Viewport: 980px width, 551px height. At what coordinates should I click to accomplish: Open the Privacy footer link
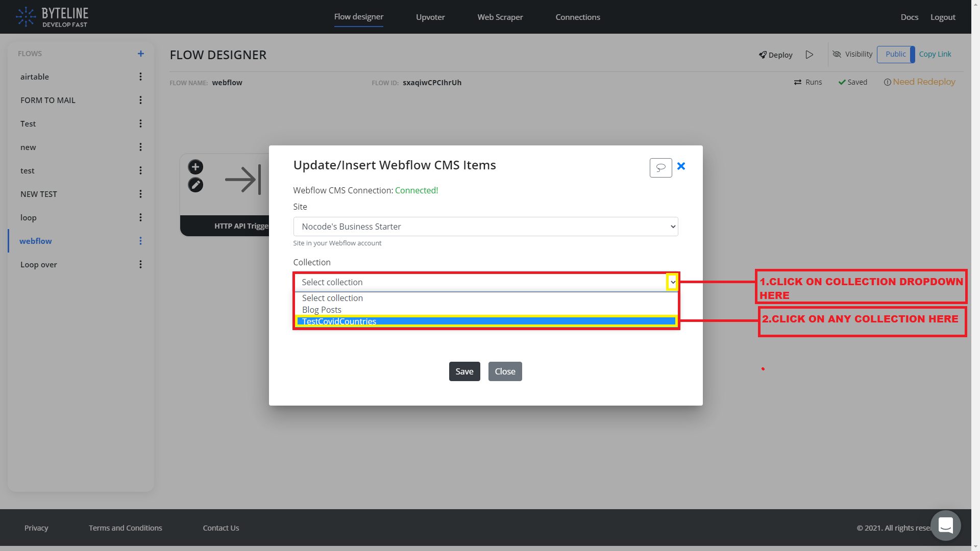pyautogui.click(x=36, y=528)
